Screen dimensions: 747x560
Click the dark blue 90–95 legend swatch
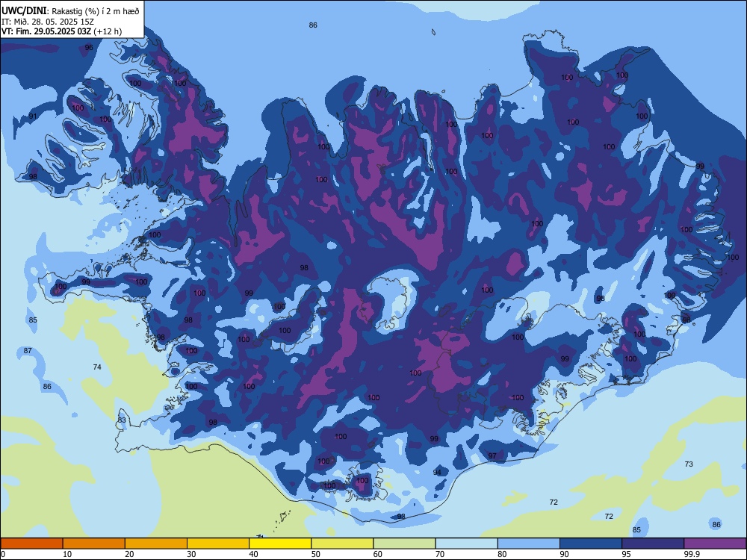click(591, 544)
